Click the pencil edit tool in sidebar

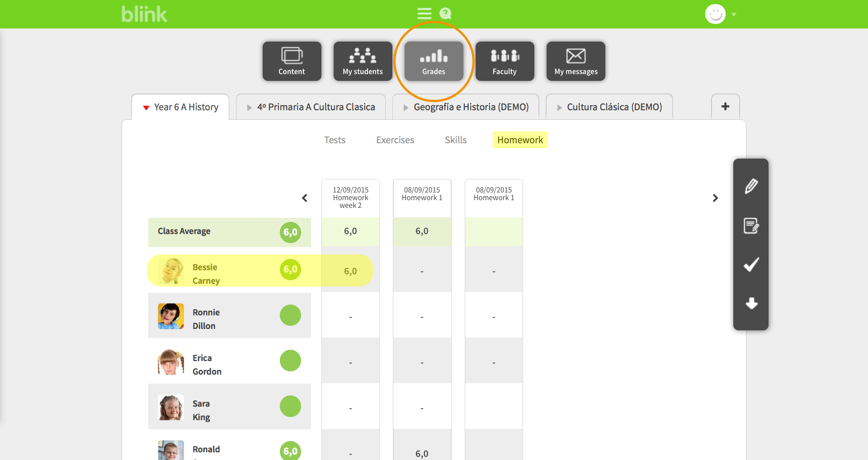[751, 186]
